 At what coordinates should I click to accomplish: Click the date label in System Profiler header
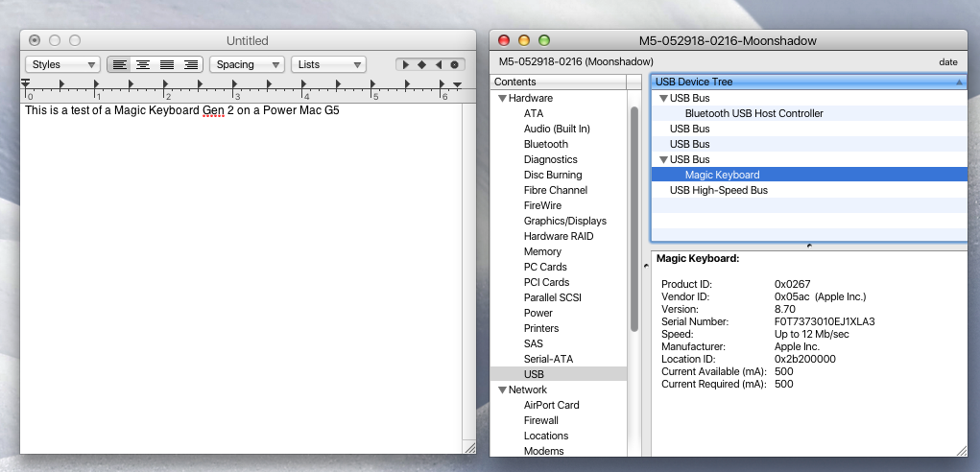pyautogui.click(x=948, y=61)
